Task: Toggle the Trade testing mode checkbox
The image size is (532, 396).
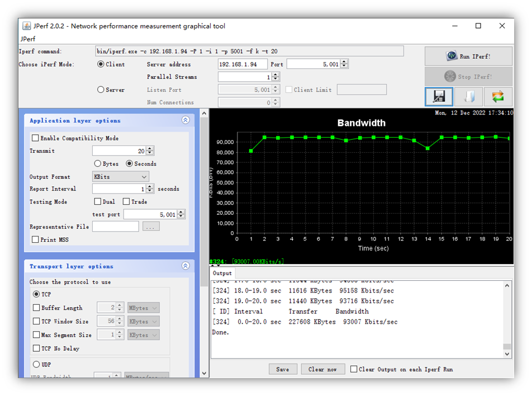Action: click(126, 201)
